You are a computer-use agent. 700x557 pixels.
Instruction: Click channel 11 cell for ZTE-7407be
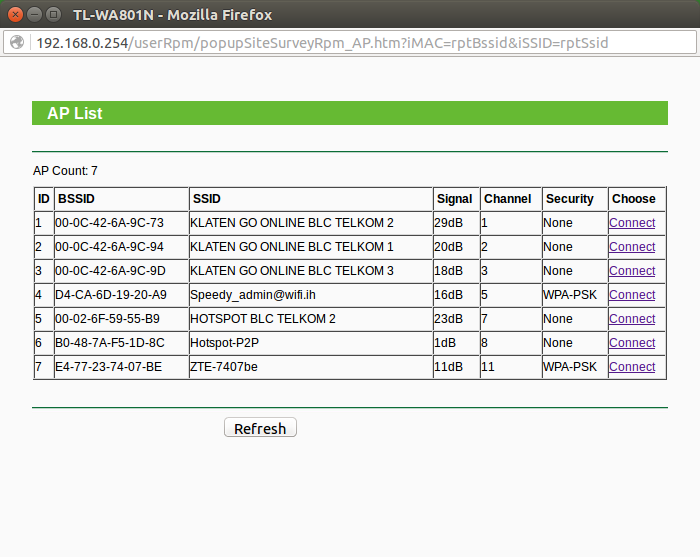pyautogui.click(x=510, y=367)
